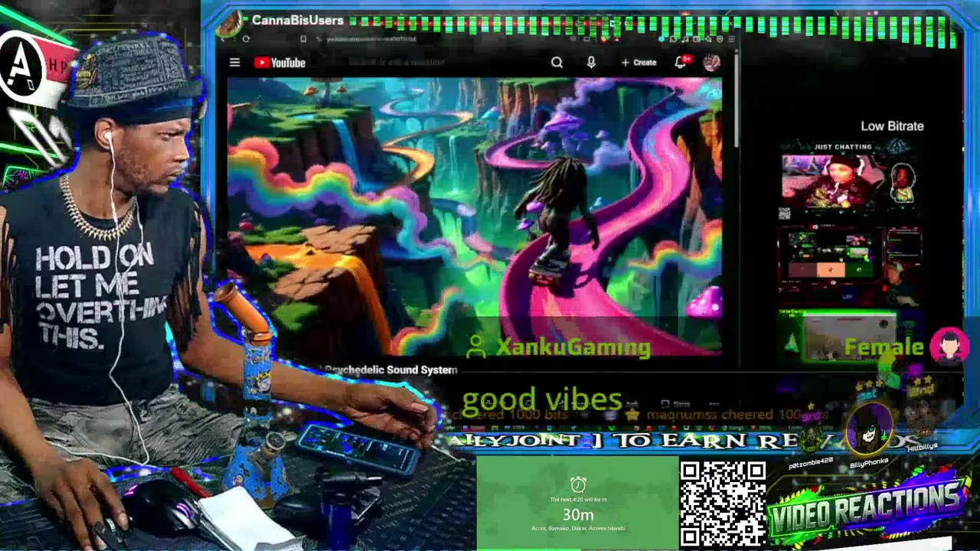
Task: Go to the YouTube home logo
Action: pos(279,63)
